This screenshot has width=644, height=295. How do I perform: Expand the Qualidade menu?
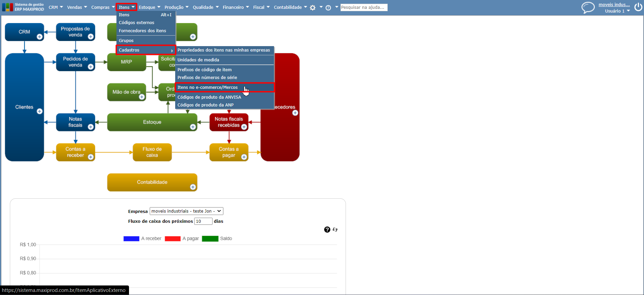coord(206,7)
